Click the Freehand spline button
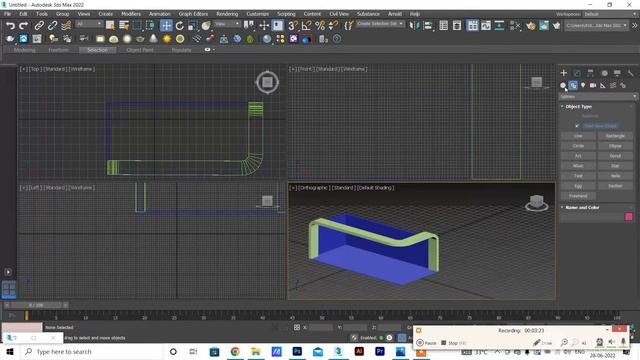 (578, 196)
